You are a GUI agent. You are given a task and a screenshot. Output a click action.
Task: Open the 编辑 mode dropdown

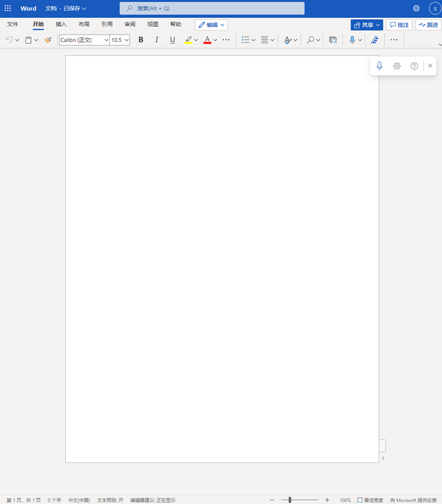[x=211, y=25]
